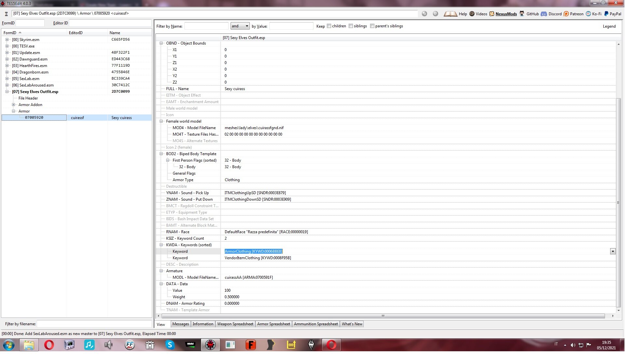This screenshot has width=644, height=362.
Task: Open the and/or filter dropdown
Action: [240, 26]
